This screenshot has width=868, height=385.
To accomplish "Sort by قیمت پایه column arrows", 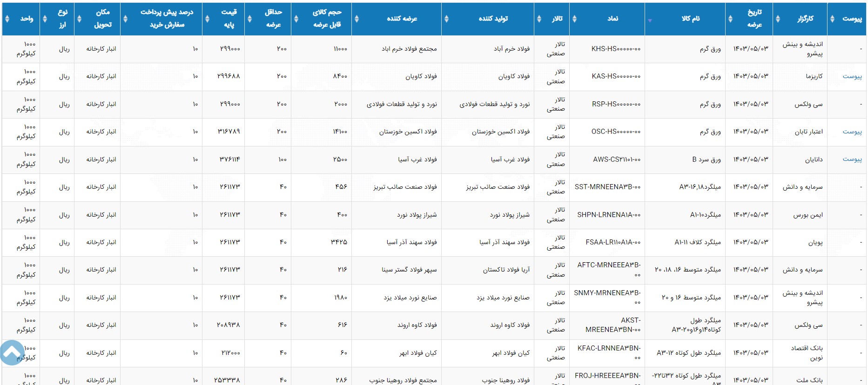I will pos(207,19).
